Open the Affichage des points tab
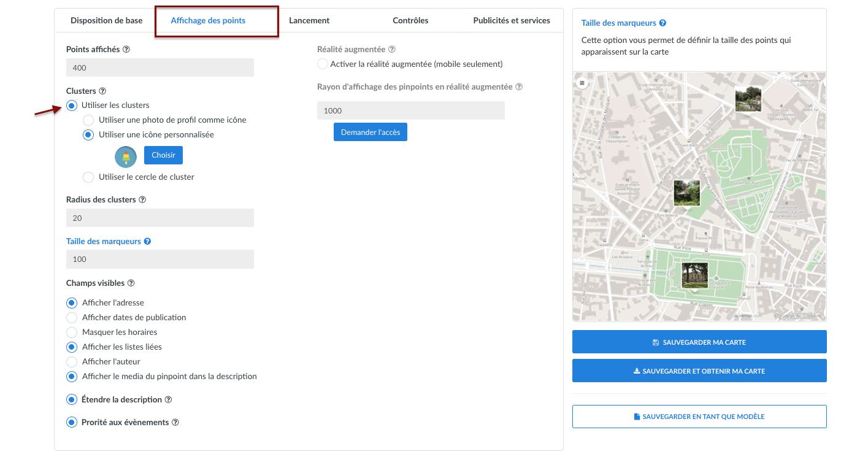868x465 pixels. click(x=208, y=21)
